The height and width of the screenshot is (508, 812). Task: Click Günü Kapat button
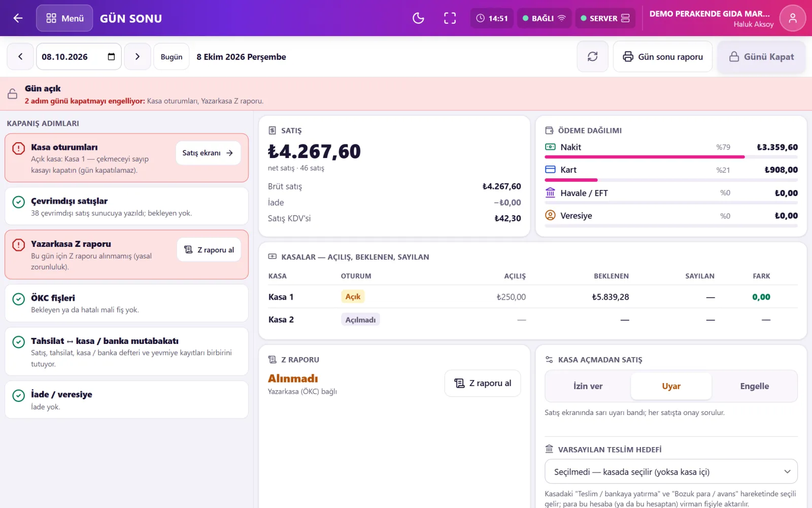(x=761, y=56)
